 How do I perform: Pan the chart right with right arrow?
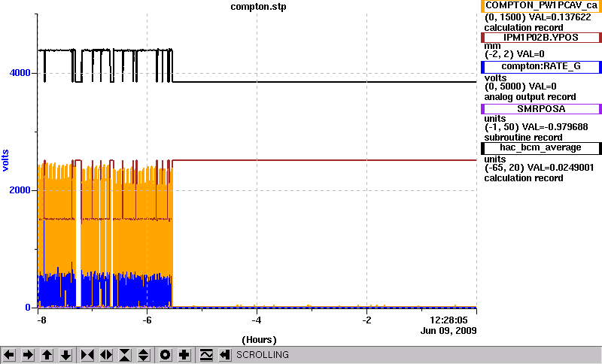click(28, 355)
